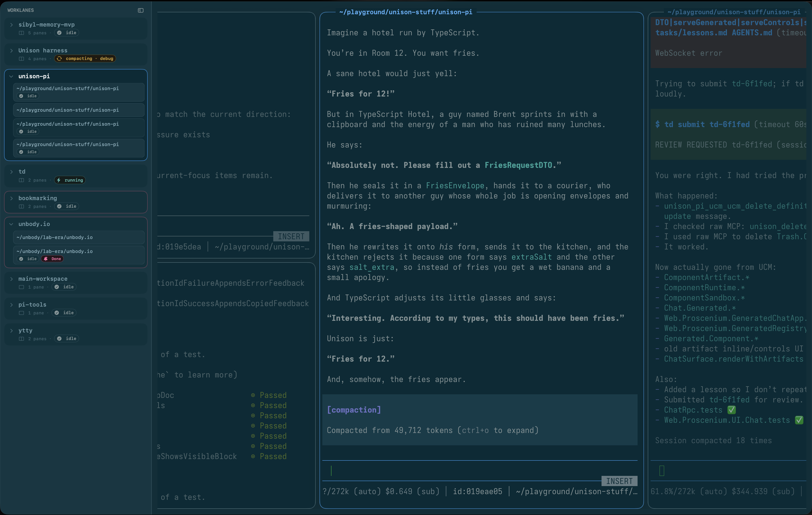
Task: Select first unbody.io pane entry
Action: pos(79,237)
